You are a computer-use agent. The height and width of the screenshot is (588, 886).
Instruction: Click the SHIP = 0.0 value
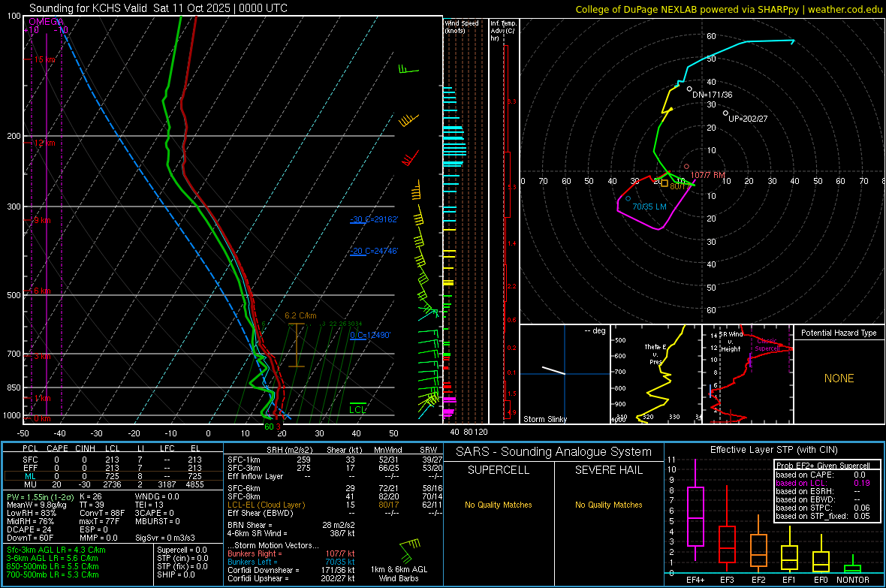[x=176, y=574]
